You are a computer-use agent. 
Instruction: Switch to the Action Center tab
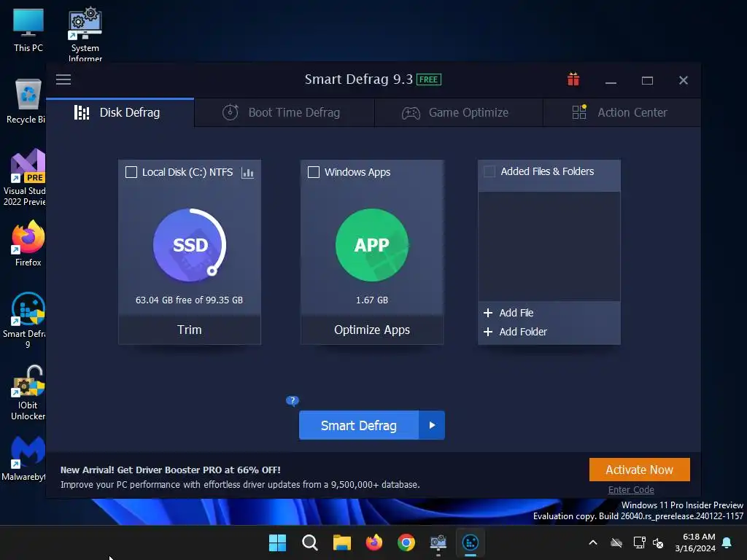click(622, 113)
